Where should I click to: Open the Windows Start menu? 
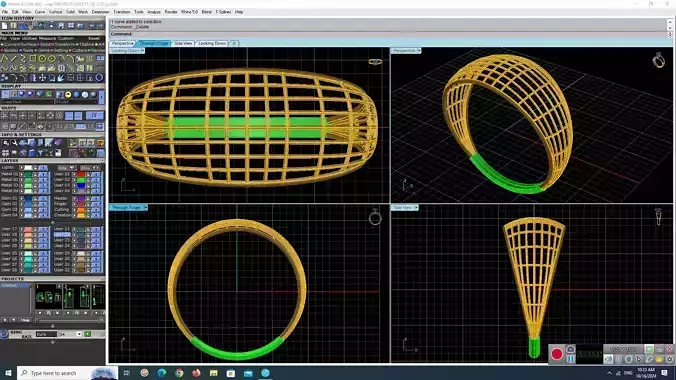tap(8, 373)
